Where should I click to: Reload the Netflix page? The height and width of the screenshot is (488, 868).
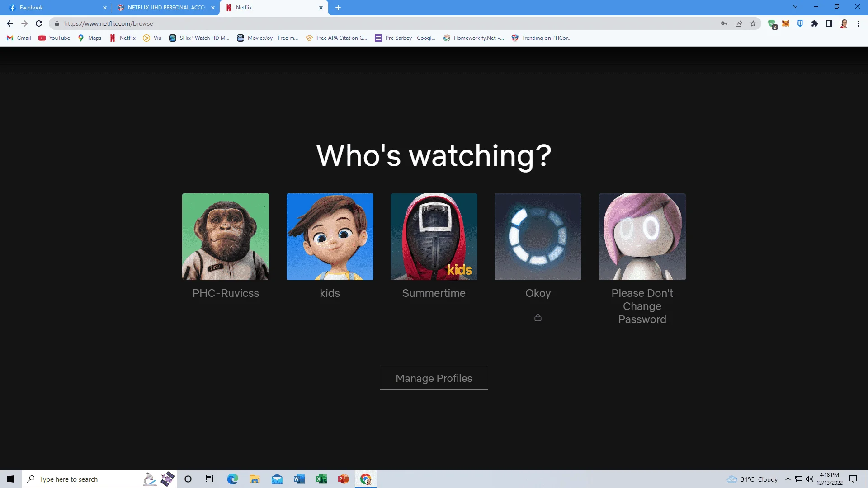click(x=39, y=23)
